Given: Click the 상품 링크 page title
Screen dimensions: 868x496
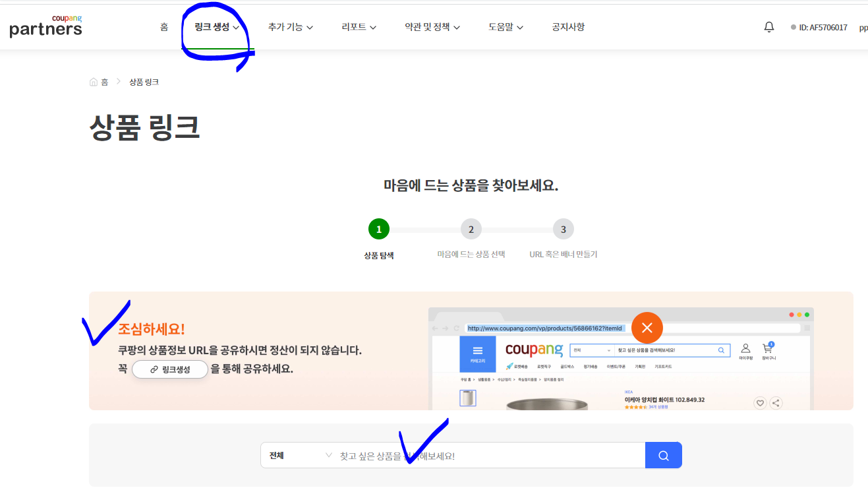Looking at the screenshot, I should [144, 127].
